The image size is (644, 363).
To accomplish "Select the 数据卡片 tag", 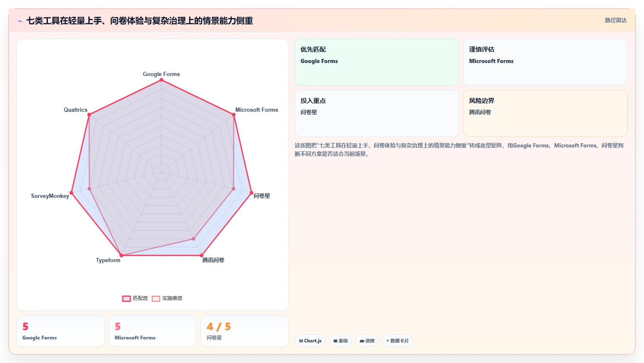I will click(x=398, y=341).
